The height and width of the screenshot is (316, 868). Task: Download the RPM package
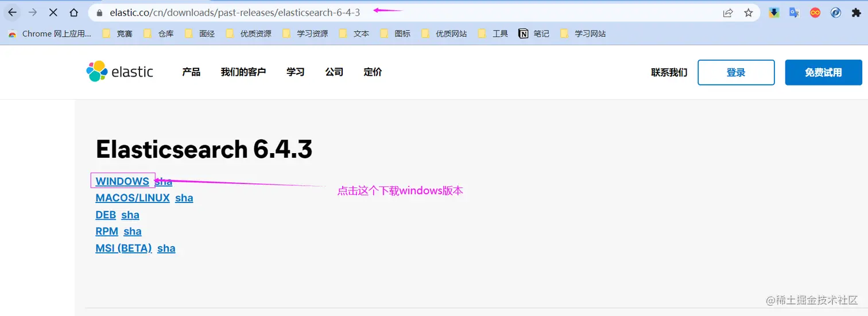tap(107, 232)
